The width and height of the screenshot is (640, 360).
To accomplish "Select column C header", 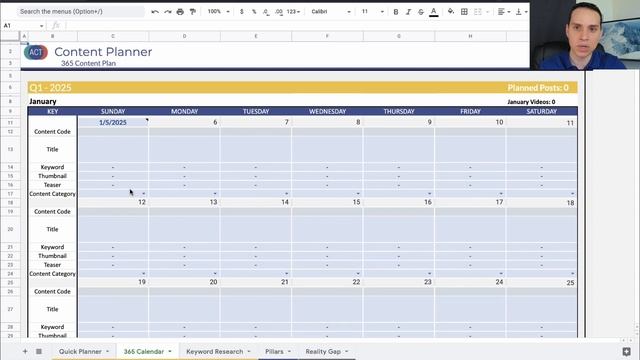I will pyautogui.click(x=113, y=36).
